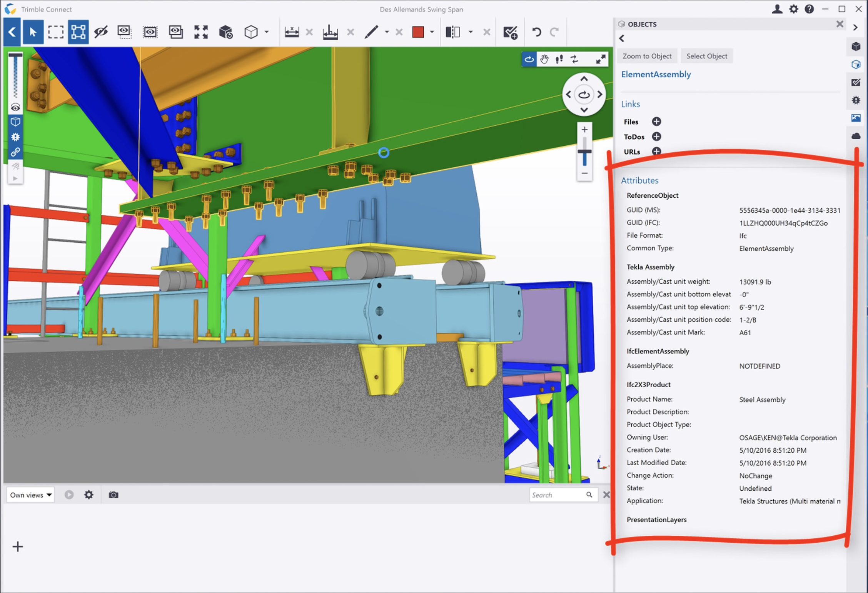The image size is (868, 593).
Task: Click the show all objects eye icon
Action: [x=175, y=32]
